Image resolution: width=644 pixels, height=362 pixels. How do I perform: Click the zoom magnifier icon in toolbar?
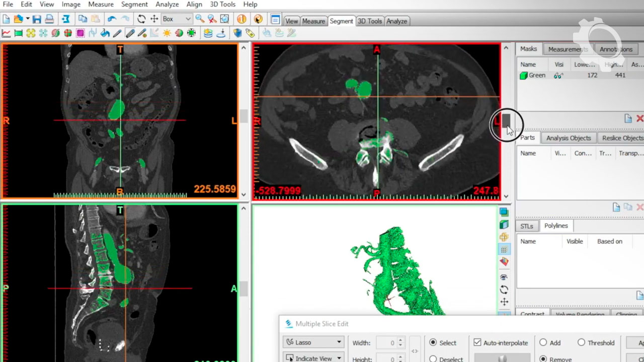(x=200, y=19)
